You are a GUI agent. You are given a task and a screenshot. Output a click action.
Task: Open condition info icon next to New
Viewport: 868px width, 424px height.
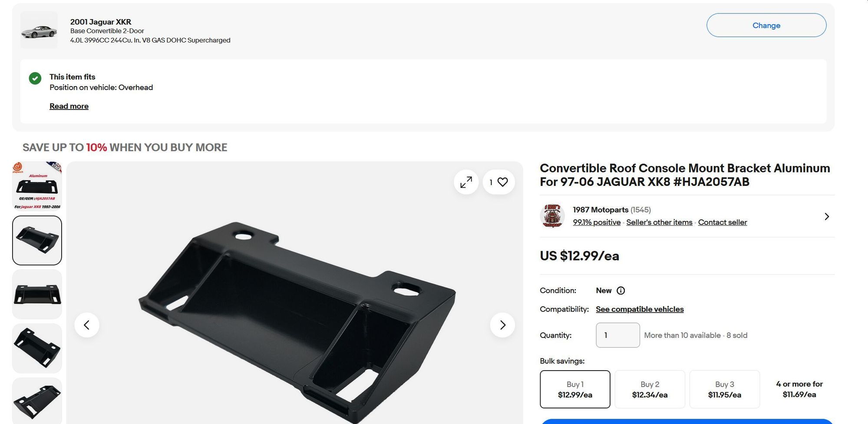(x=621, y=291)
